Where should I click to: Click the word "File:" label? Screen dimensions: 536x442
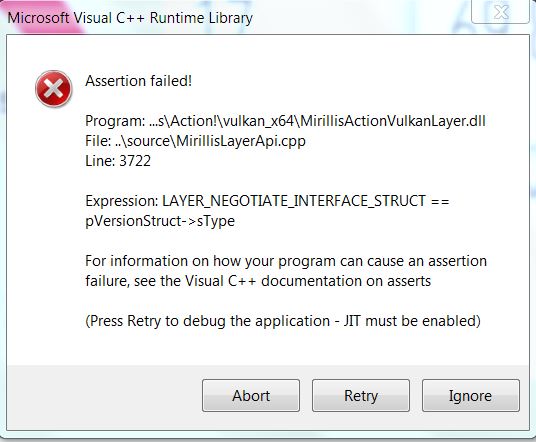click(98, 141)
